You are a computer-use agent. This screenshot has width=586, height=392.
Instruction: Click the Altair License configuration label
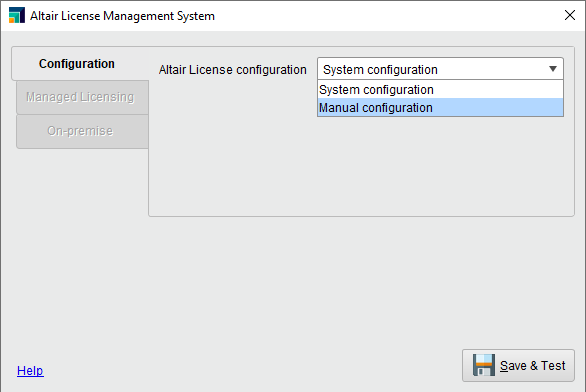(232, 70)
